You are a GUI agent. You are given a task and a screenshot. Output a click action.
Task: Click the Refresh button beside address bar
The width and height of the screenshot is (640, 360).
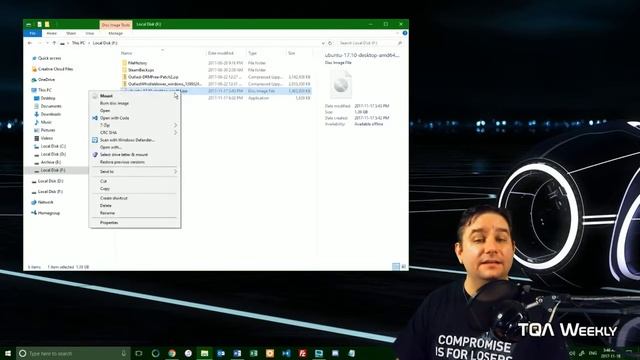click(330, 43)
